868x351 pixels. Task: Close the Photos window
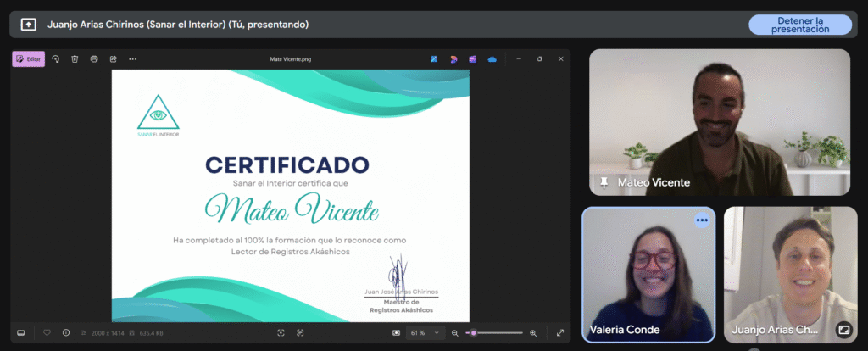pyautogui.click(x=561, y=58)
